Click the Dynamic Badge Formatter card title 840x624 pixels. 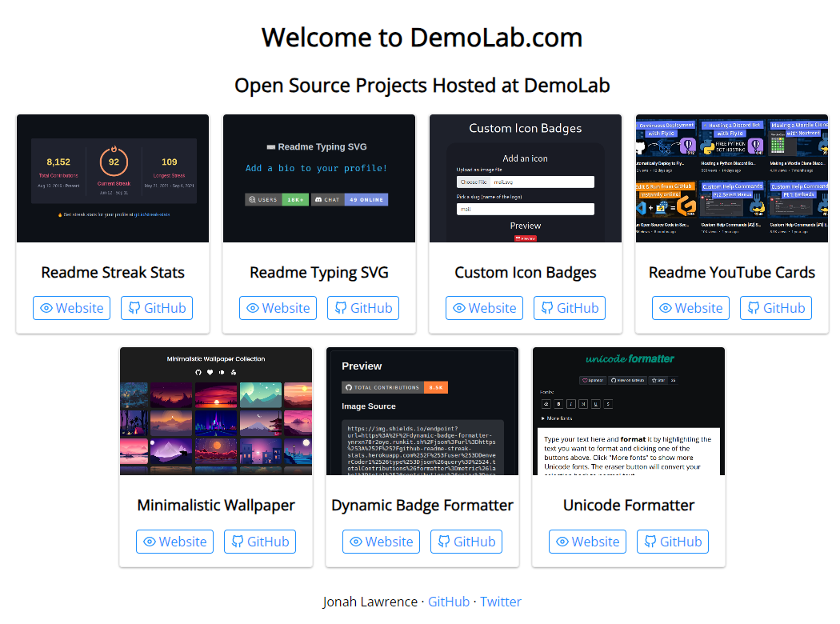422,505
